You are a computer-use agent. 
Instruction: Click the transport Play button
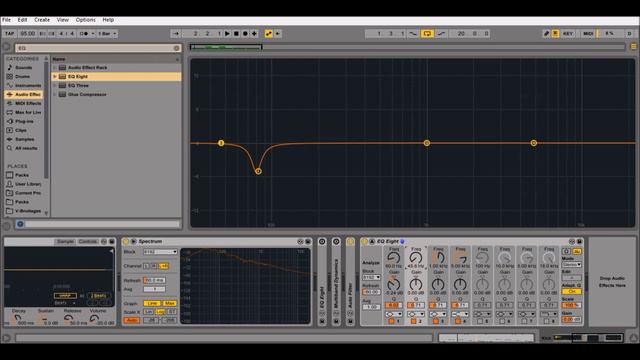[227, 33]
